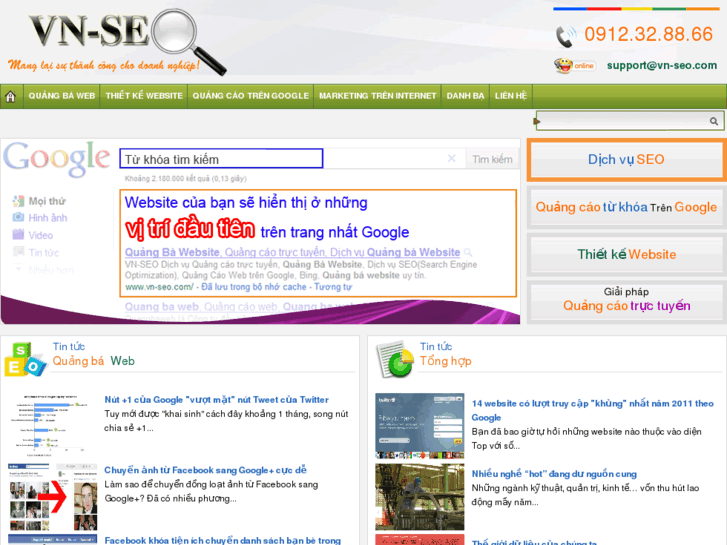This screenshot has height=545, width=727.
Task: Click the phone handset icon
Action: tap(566, 36)
